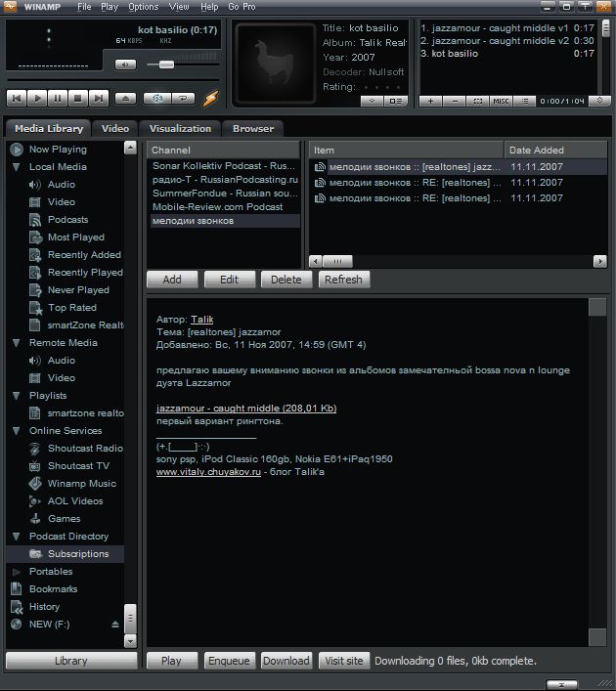Switch to the Visualization tab
Image resolution: width=616 pixels, height=691 pixels.
(x=180, y=128)
